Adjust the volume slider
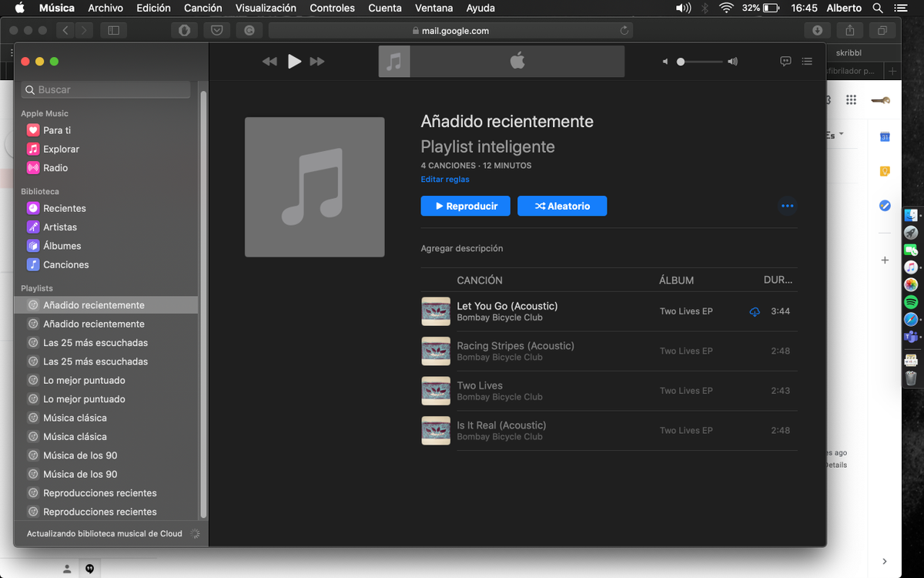Viewport: 924px width, 578px height. pos(700,62)
